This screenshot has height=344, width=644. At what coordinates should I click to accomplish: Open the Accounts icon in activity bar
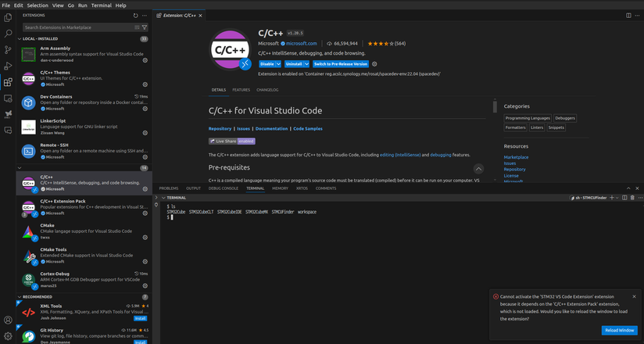(x=8, y=320)
